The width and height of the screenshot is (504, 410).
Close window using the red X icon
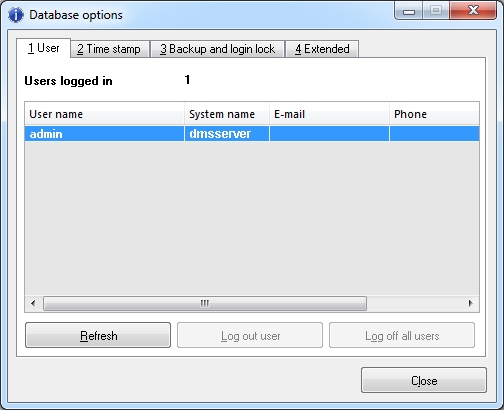tap(473, 11)
